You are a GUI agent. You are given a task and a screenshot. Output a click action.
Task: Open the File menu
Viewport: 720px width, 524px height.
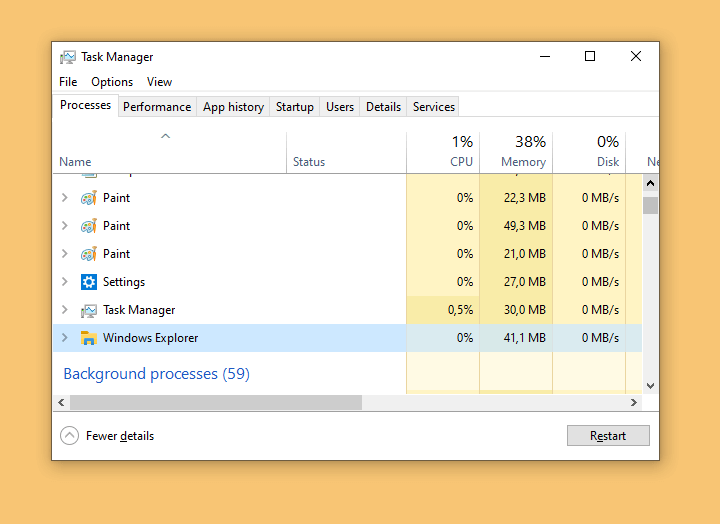coord(68,82)
